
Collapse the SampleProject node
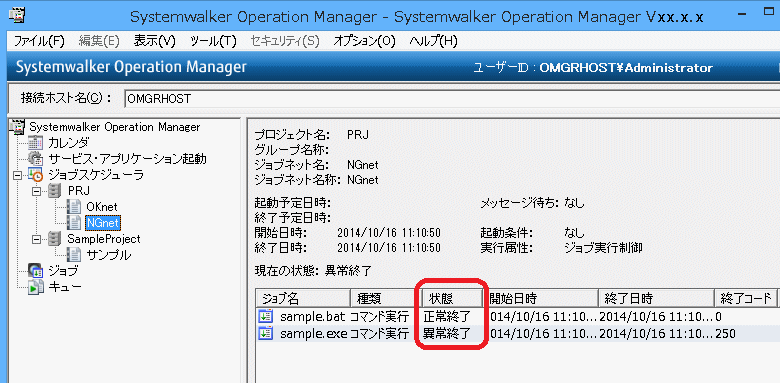36,239
